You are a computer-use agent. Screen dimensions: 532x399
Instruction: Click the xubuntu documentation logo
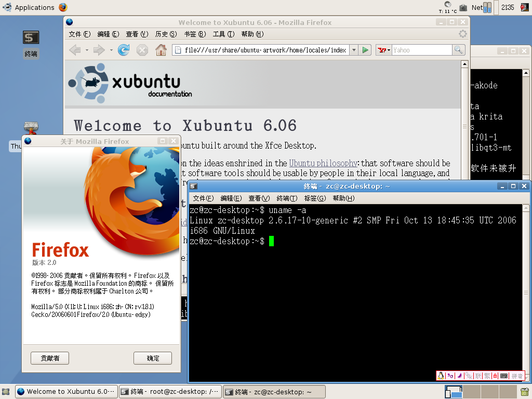[x=130, y=83]
